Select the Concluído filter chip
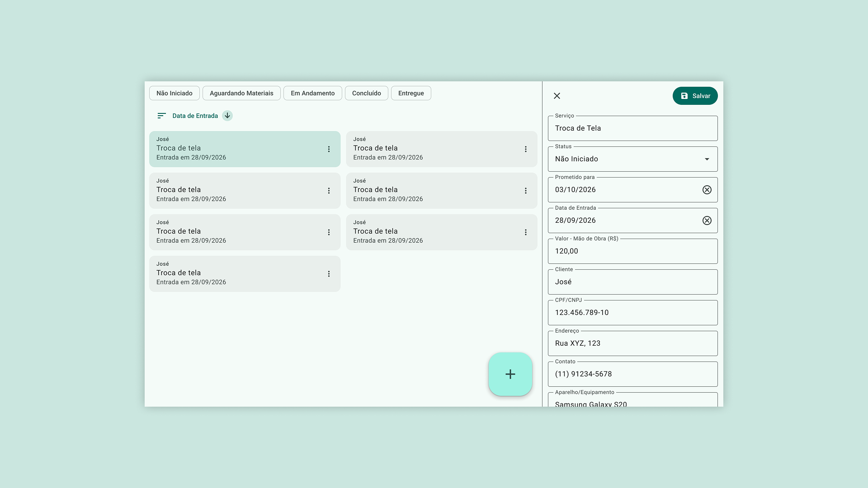This screenshot has height=488, width=868. tap(367, 93)
